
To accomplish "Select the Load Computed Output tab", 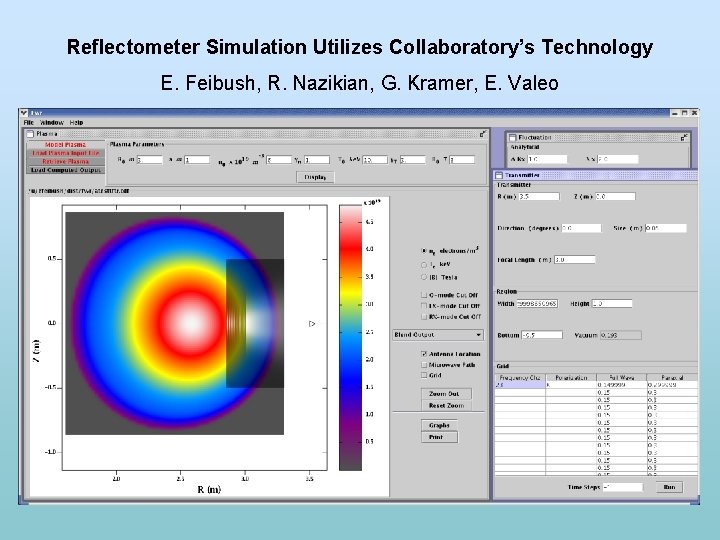I will (x=66, y=170).
